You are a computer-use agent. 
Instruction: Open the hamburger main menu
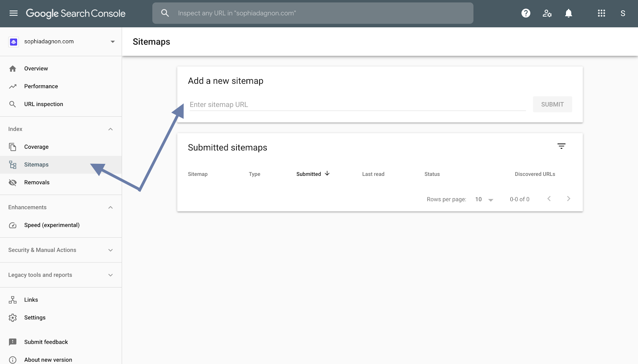[x=14, y=13]
